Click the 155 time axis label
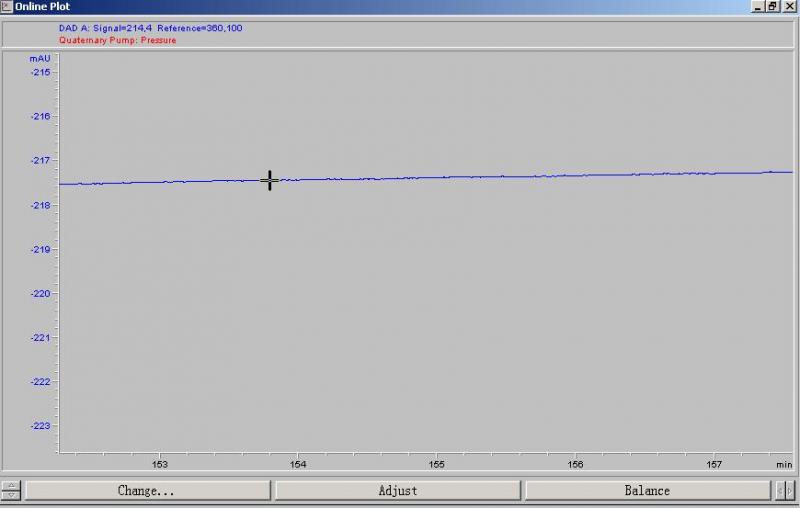The image size is (800, 508). click(x=437, y=465)
